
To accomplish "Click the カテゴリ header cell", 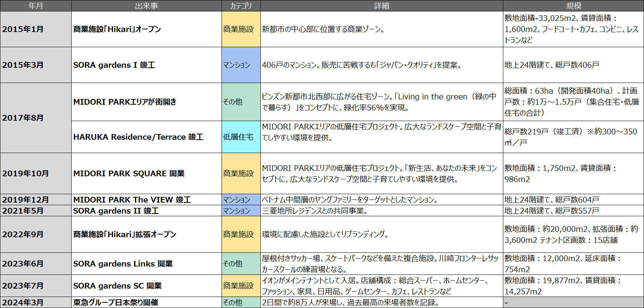I will [241, 6].
